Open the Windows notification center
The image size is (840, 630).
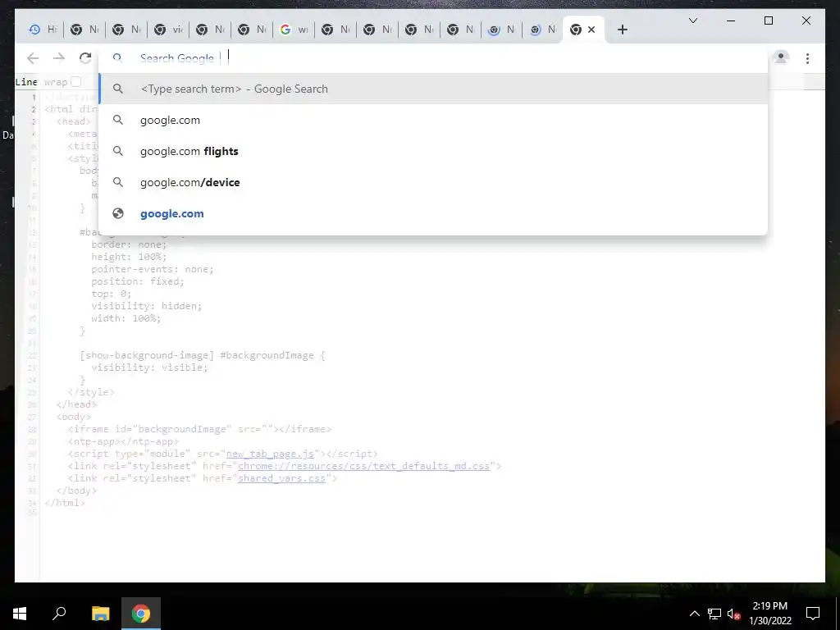coord(813,614)
